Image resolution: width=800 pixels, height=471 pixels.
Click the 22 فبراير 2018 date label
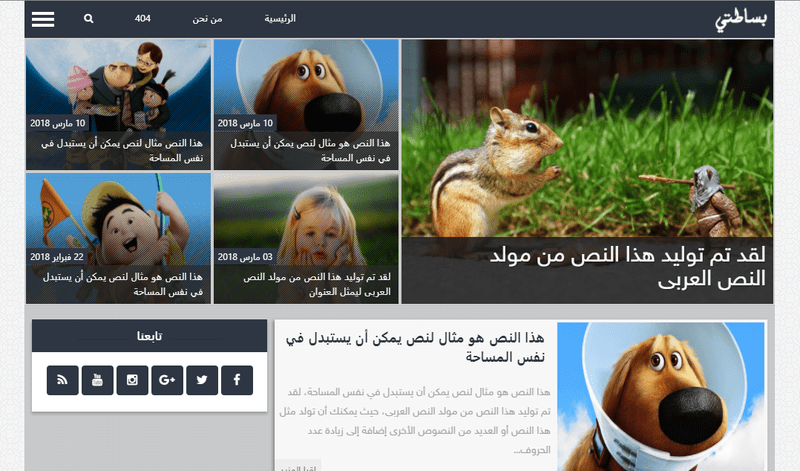(57, 257)
